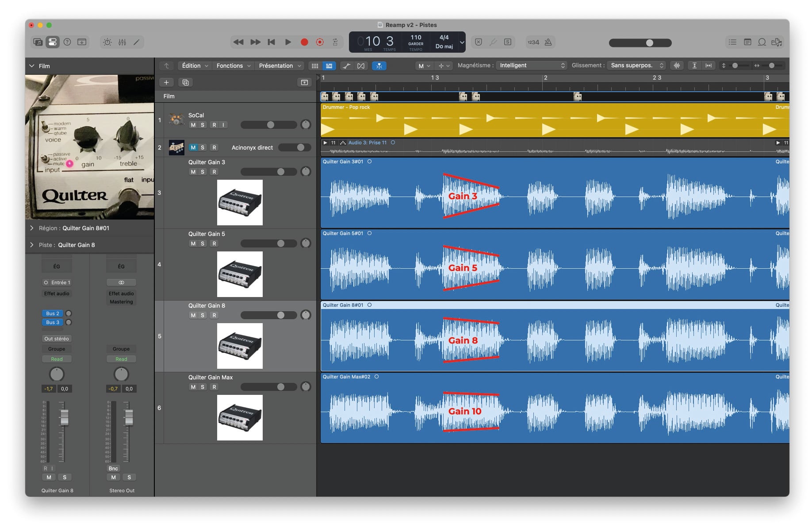The image size is (812, 529).
Task: Record-enable the Quilter Gain Max track
Action: tap(214, 387)
